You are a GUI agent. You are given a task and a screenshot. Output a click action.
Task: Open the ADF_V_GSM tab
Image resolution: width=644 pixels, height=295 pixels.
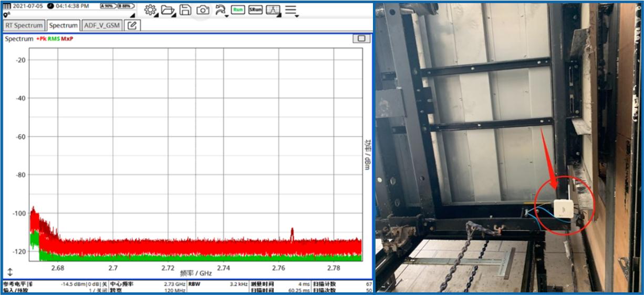point(102,25)
